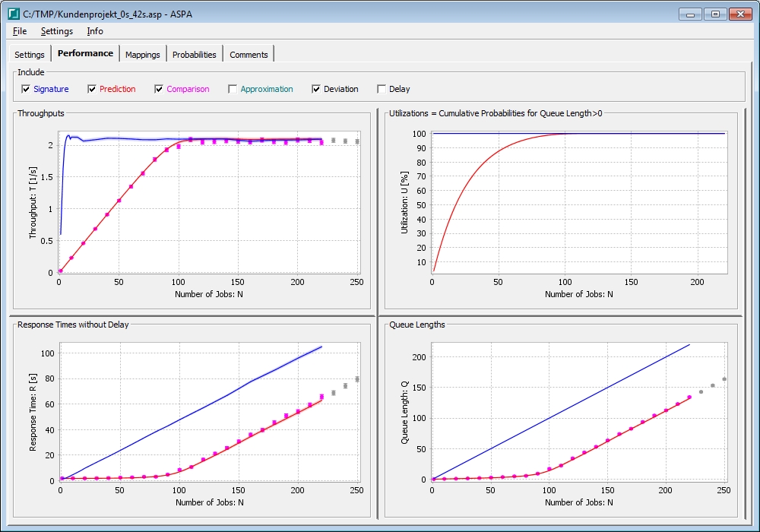Click the Response Times chart plot area
Screen dimensions: 760x532
click(x=210, y=412)
